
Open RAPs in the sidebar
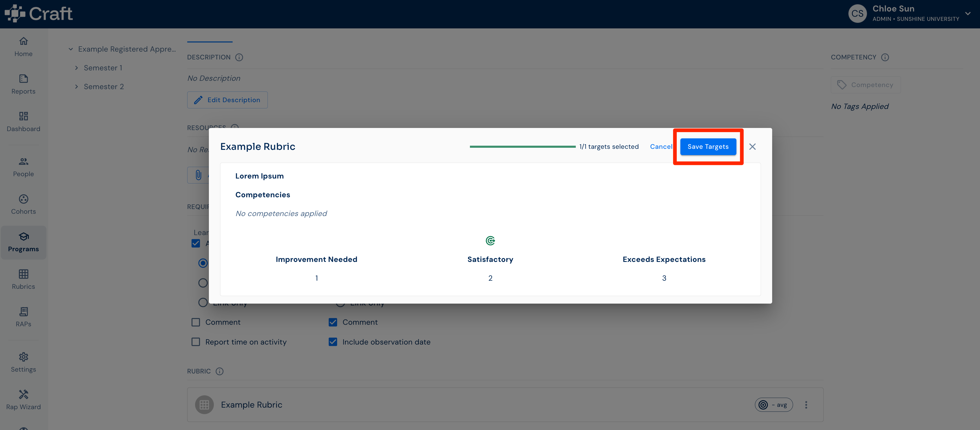pyautogui.click(x=23, y=317)
